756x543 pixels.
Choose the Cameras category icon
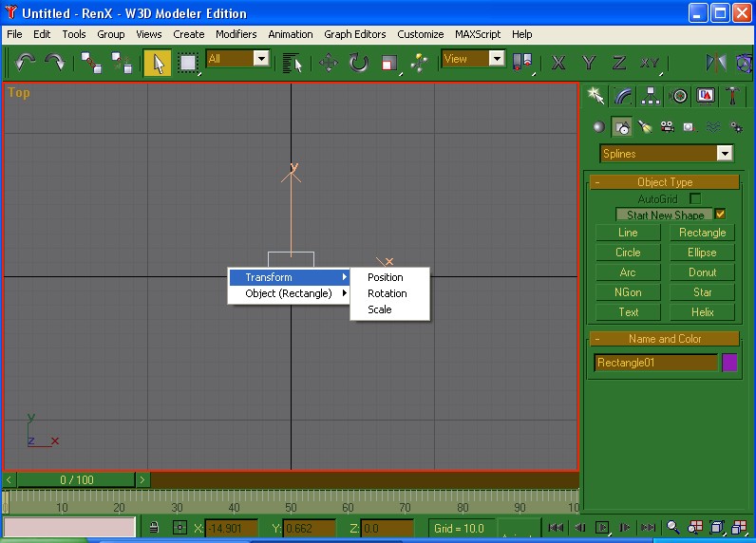[x=667, y=126]
